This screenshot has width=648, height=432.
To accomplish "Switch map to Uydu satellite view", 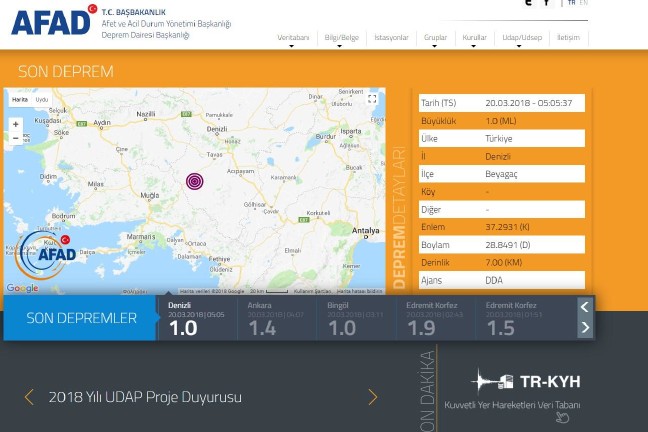I will click(x=42, y=100).
